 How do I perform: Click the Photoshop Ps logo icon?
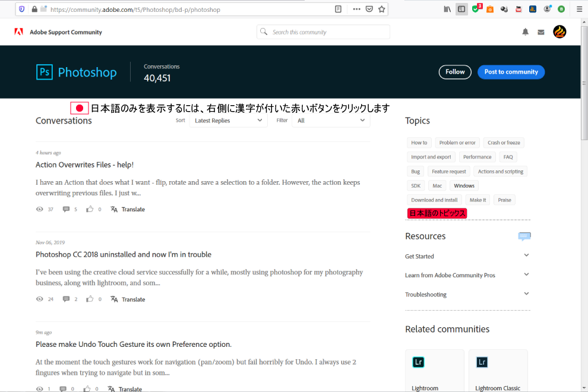(45, 72)
